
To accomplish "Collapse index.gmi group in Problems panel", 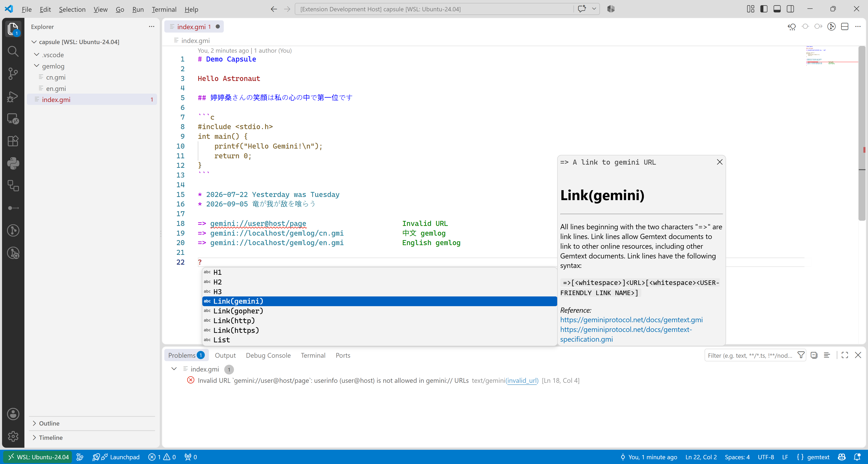I will (x=174, y=369).
